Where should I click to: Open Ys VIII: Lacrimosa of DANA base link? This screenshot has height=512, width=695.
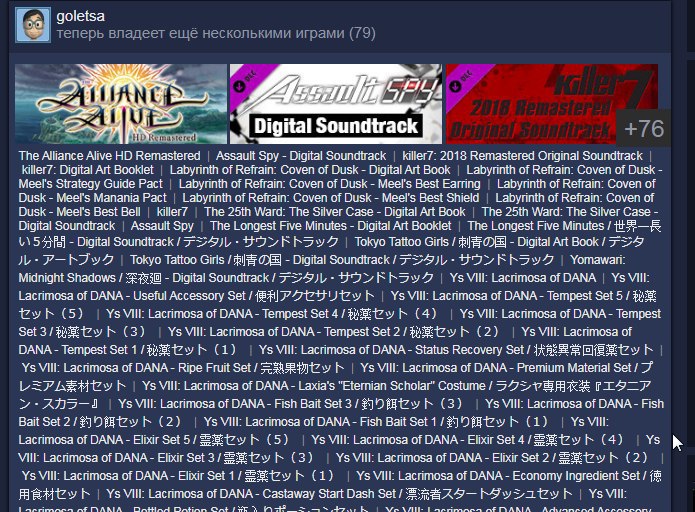pyautogui.click(x=523, y=277)
